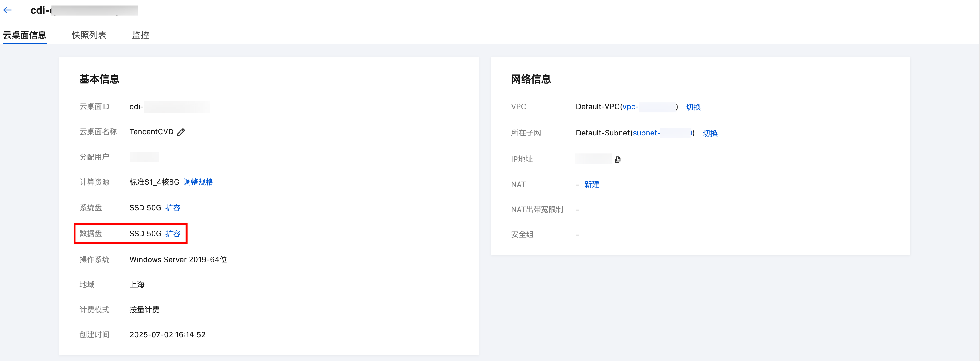The height and width of the screenshot is (361, 980).
Task: Select the 计算资源 label
Action: [x=94, y=182]
